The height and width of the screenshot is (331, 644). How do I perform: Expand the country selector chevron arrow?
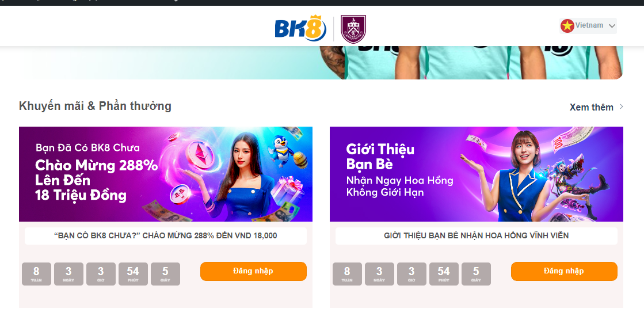612,26
